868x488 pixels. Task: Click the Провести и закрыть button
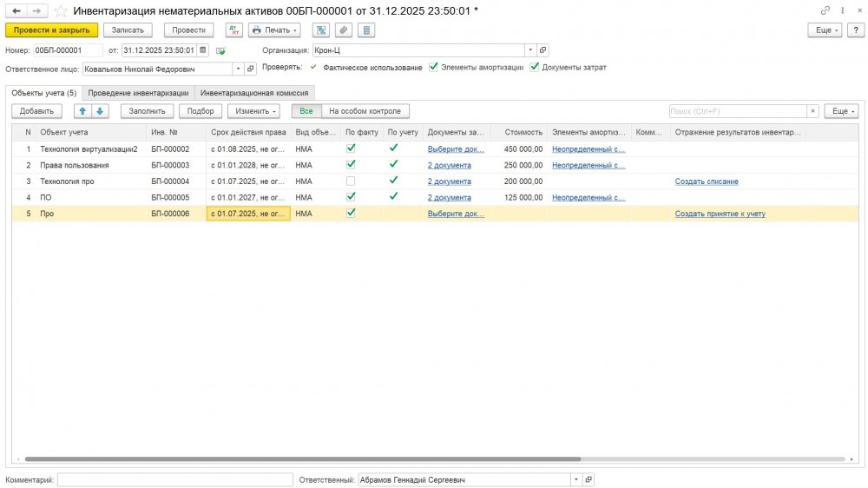(52, 30)
